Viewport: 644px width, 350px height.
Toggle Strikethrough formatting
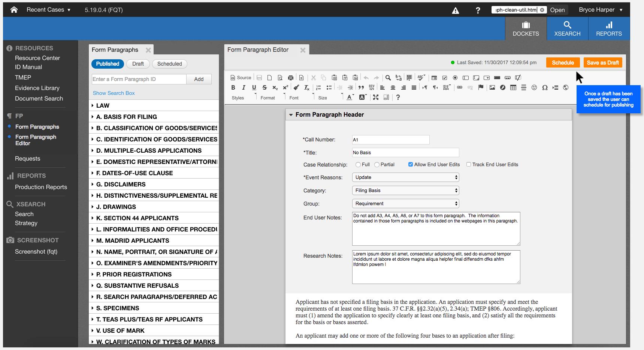[x=264, y=87]
